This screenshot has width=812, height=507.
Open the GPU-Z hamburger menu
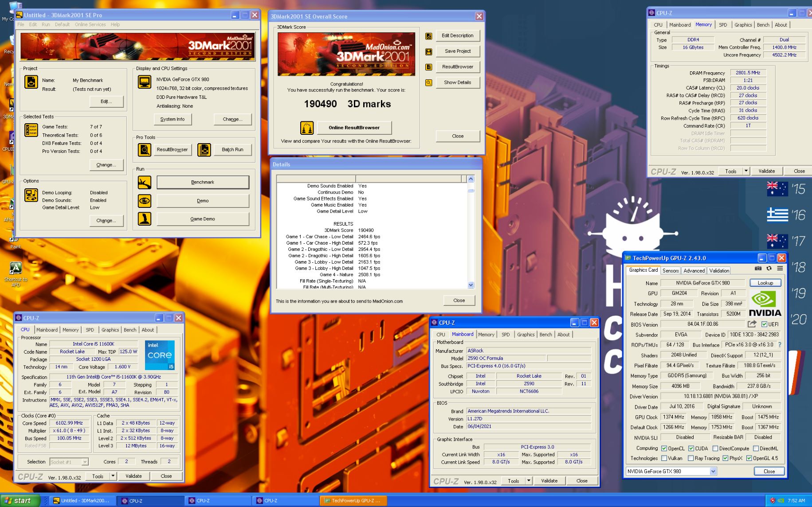pos(780,269)
